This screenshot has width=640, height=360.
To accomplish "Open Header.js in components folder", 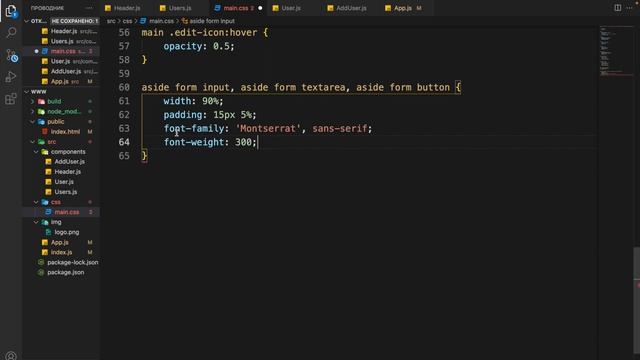I will (61, 172).
